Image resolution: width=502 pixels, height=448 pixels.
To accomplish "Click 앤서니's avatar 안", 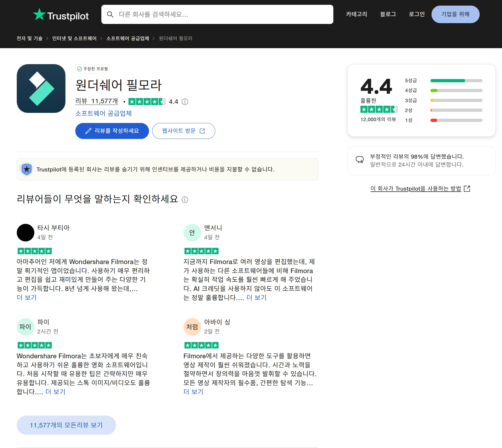I will click(x=192, y=233).
